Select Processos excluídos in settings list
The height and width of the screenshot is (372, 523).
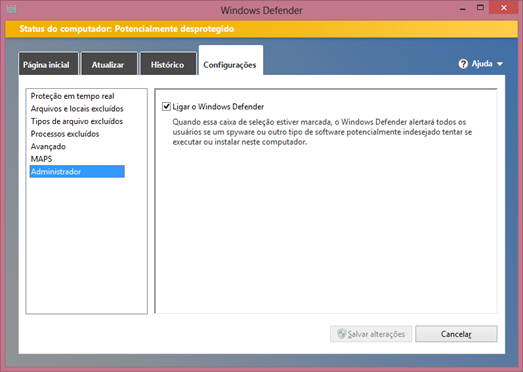[65, 134]
